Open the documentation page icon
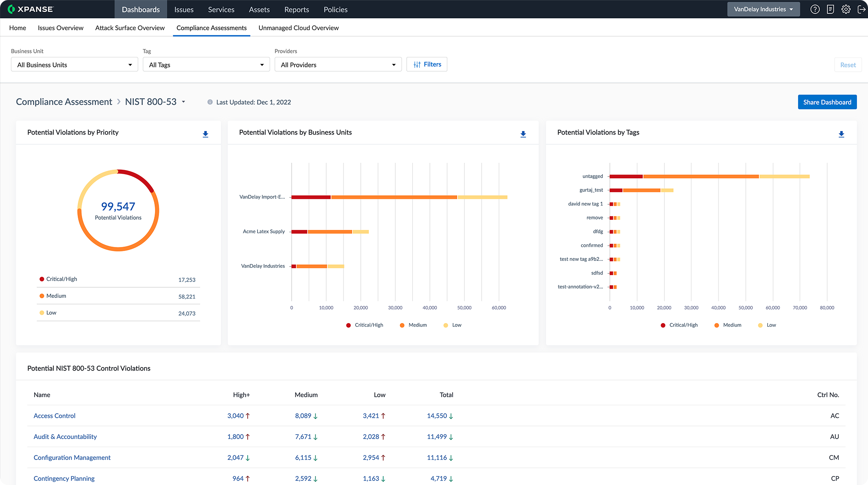 tap(830, 9)
